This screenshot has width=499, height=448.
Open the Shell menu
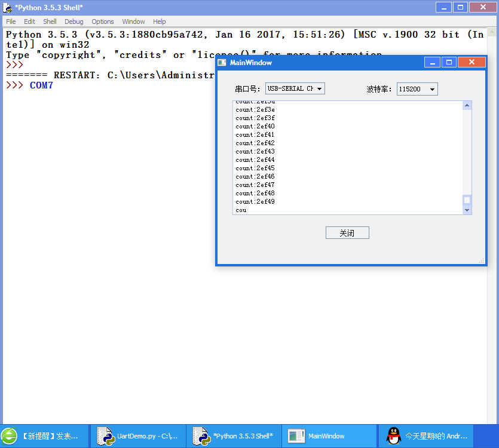click(50, 22)
